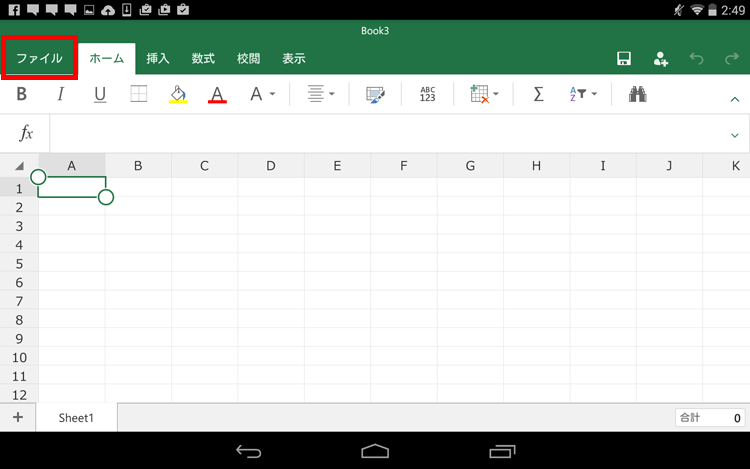Screen dimensions: 750x469
Task: Open the cell Borders tool
Action: click(x=139, y=94)
